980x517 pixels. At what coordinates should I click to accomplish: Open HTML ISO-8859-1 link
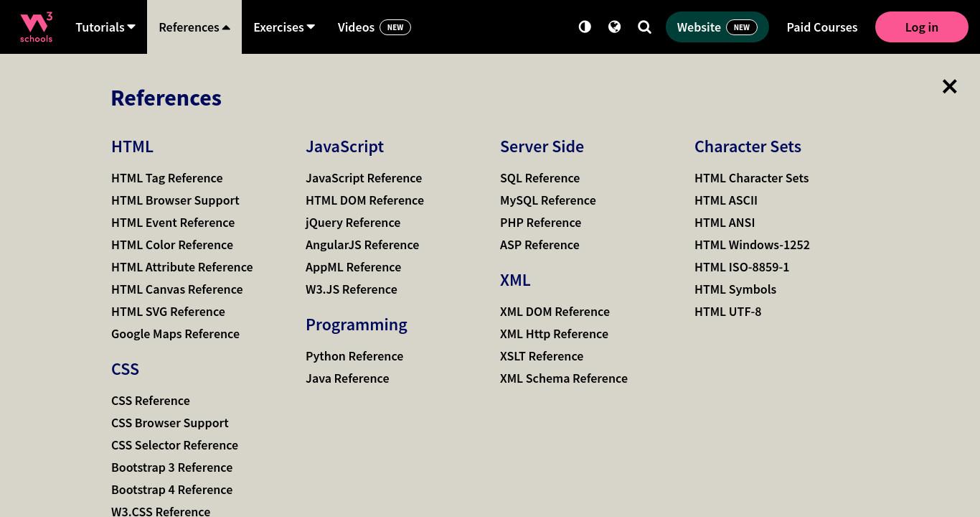(742, 266)
